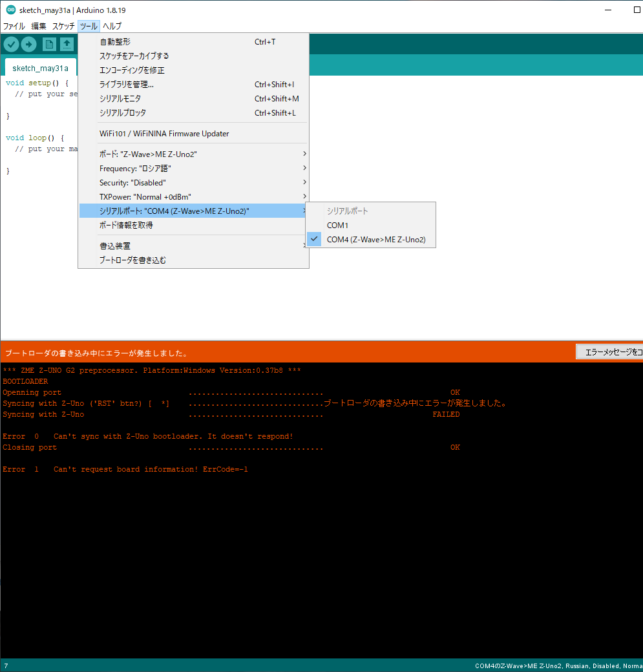643x672 pixels.
Task: Select シリアルモニタ from the tools menu
Action: (120, 99)
